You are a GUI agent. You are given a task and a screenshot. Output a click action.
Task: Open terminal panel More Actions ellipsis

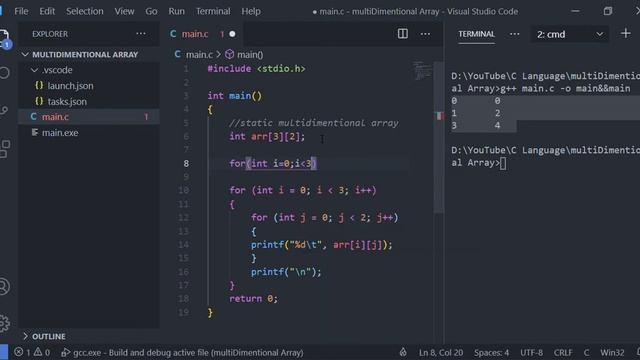(x=514, y=34)
